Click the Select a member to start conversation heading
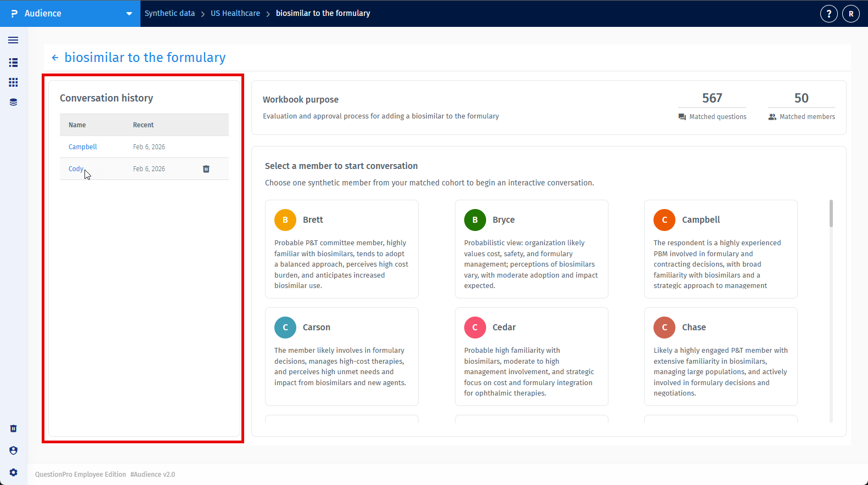 pos(341,166)
